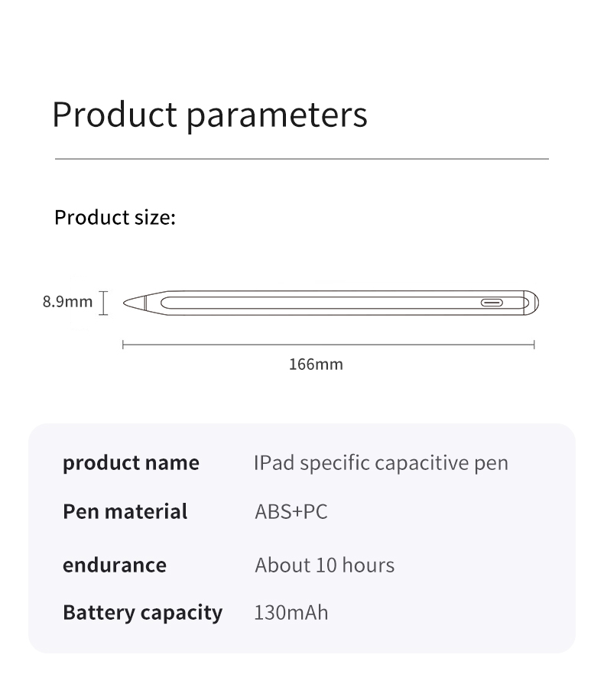Click the About 10 hours value
The width and height of the screenshot is (604, 700).
[324, 565]
